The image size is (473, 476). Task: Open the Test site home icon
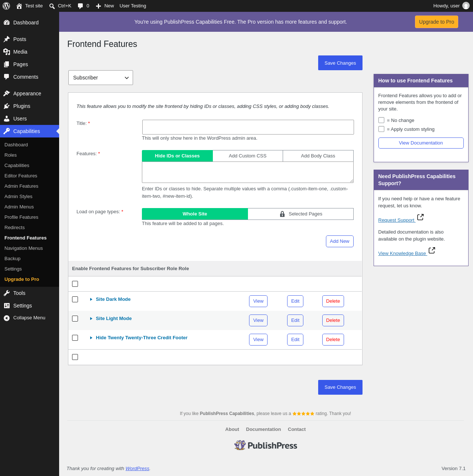point(19,6)
